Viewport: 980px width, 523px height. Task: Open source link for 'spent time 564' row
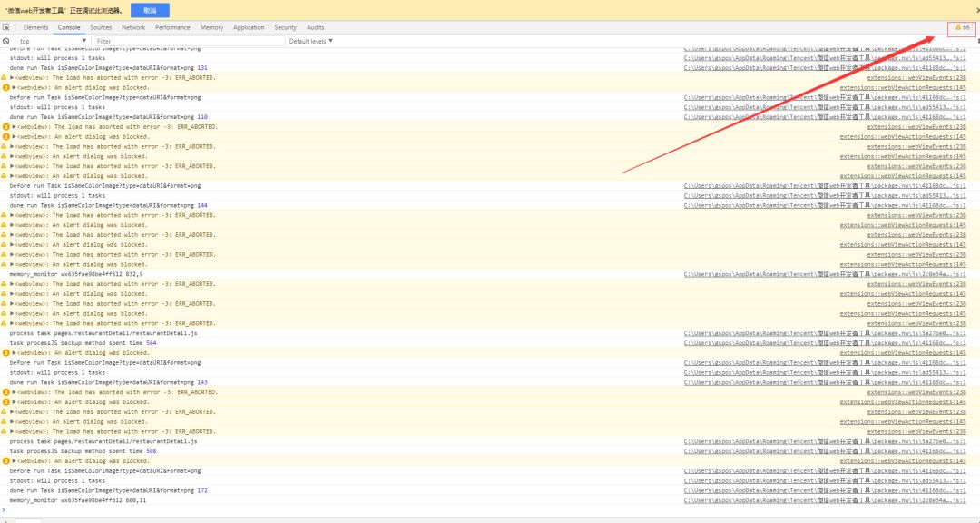(x=824, y=343)
